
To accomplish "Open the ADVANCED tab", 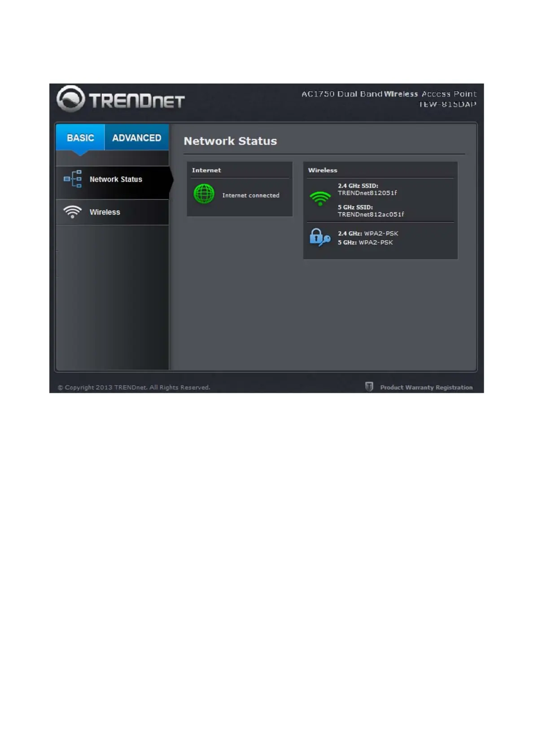I will click(x=136, y=137).
